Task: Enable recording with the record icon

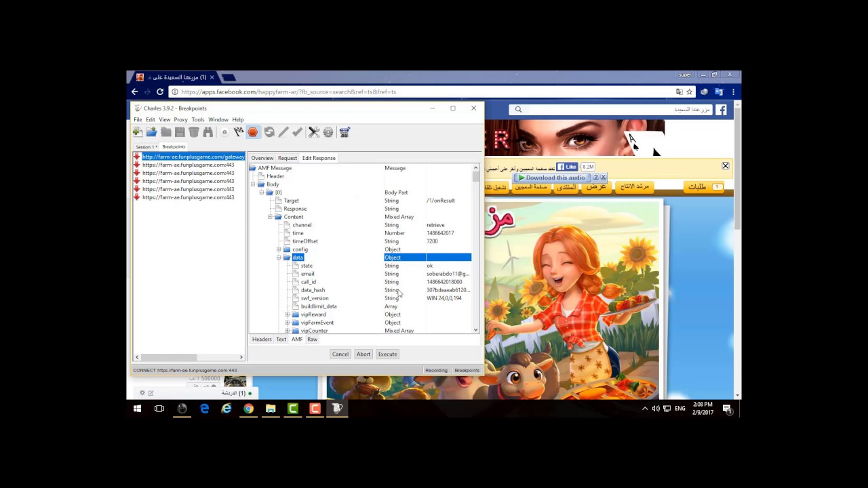Action: [x=224, y=132]
